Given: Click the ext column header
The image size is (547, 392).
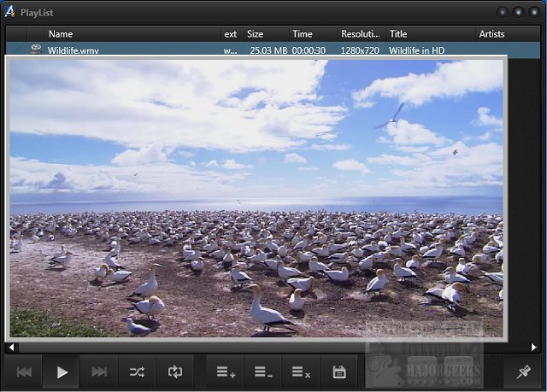Looking at the screenshot, I should pyautogui.click(x=231, y=34).
